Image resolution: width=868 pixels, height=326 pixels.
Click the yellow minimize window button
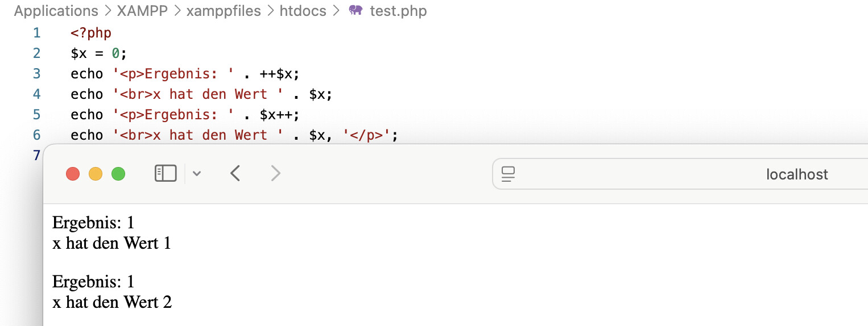[96, 174]
